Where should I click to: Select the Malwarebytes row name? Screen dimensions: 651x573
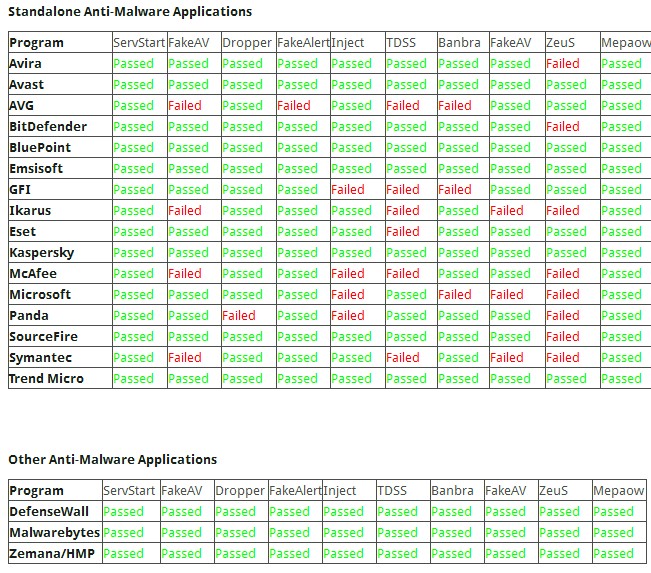55,532
